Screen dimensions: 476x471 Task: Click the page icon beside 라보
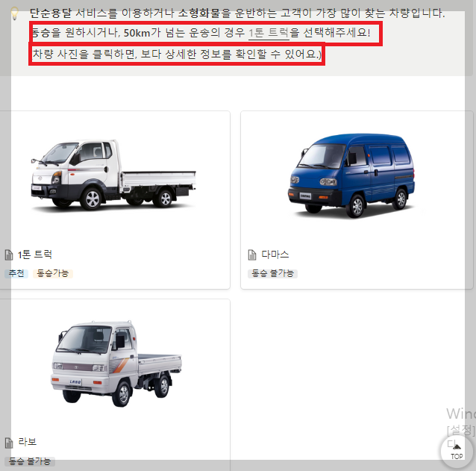click(9, 443)
